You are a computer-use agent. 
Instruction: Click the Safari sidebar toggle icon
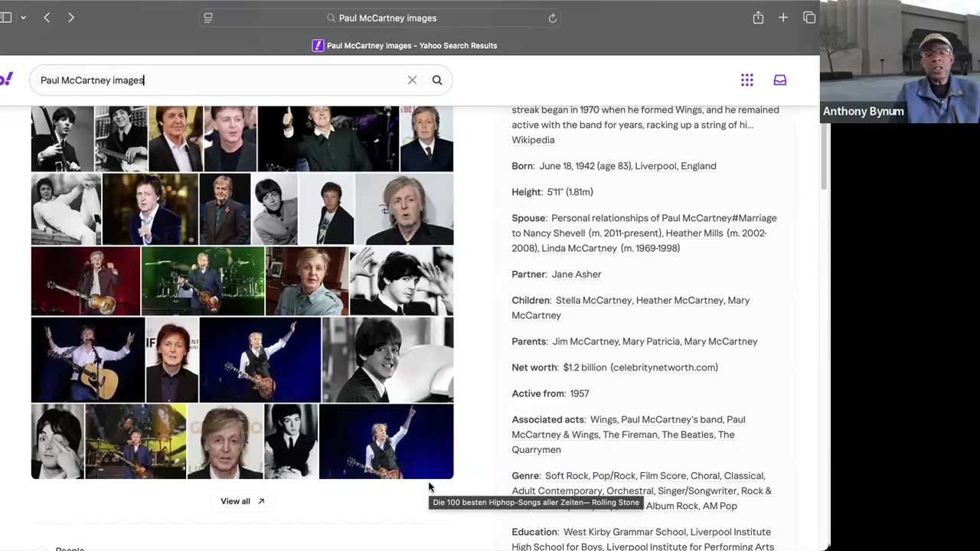click(x=5, y=18)
